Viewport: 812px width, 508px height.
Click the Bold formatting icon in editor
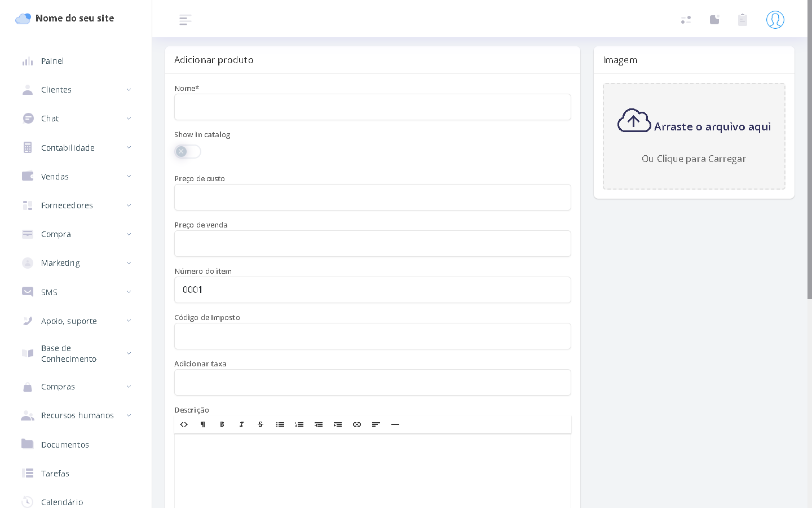(222, 424)
